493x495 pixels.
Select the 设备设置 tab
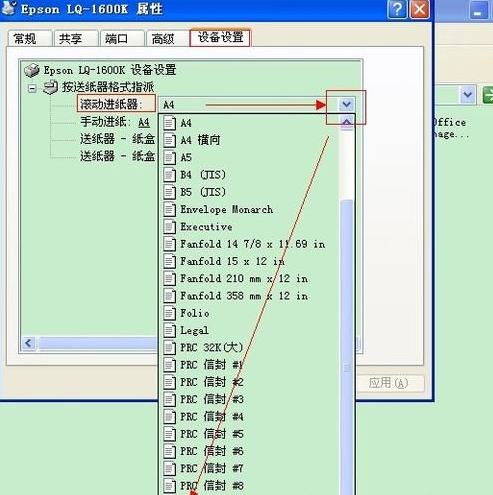(x=220, y=37)
